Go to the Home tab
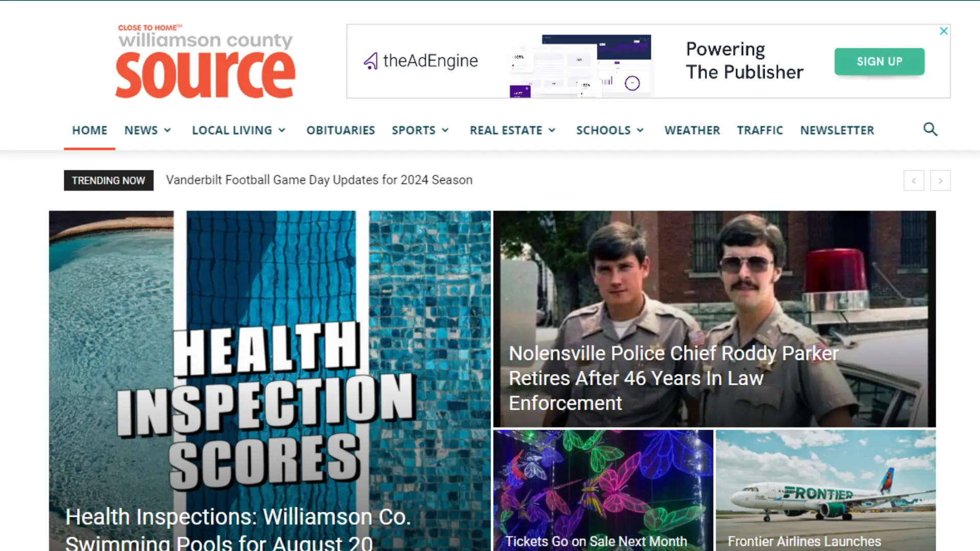The image size is (980, 551). click(x=89, y=130)
